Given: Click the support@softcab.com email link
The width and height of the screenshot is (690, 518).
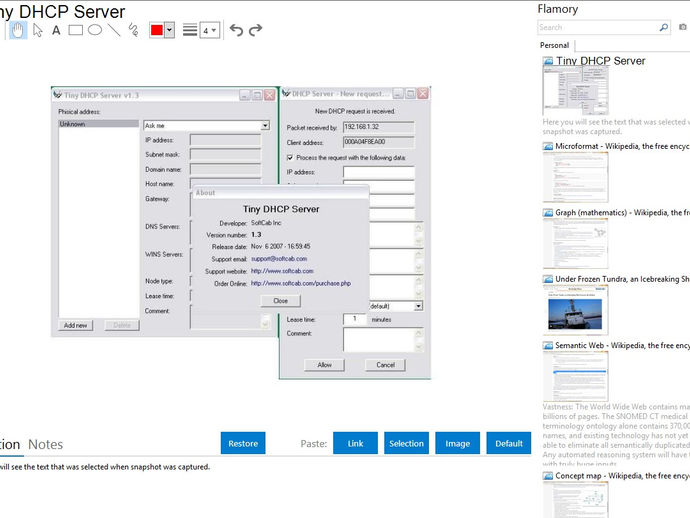Looking at the screenshot, I should point(279,259).
